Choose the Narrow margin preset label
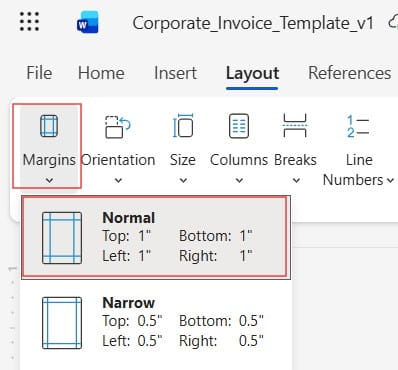This screenshot has height=370, width=398. [x=129, y=303]
